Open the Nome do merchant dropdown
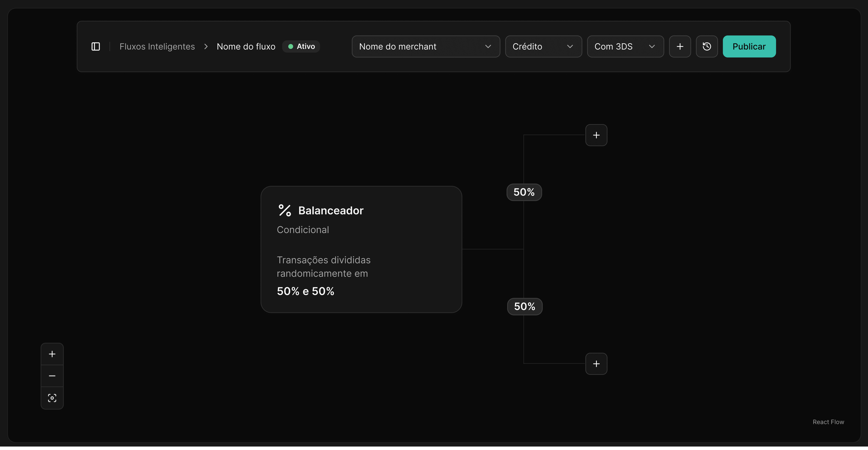868x450 pixels. pos(426,46)
